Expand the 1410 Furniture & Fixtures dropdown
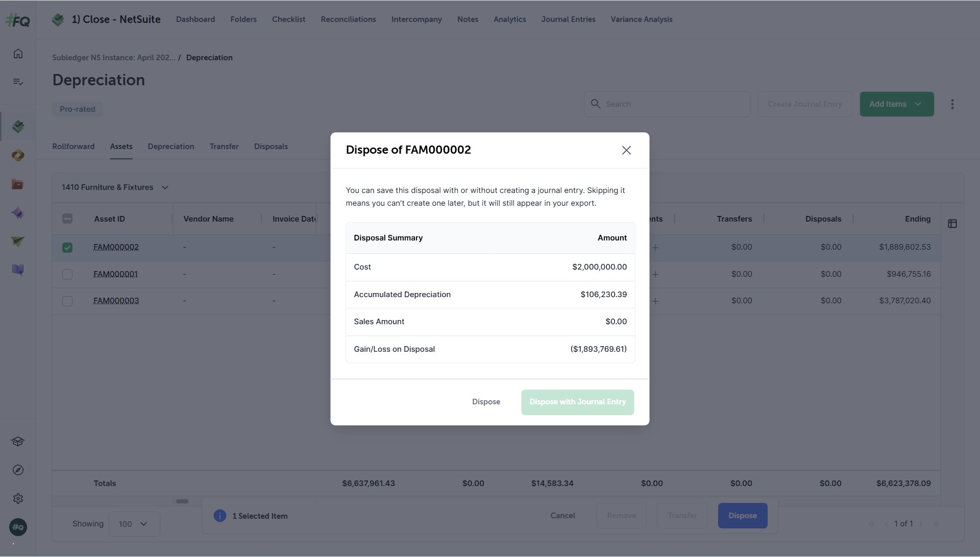This screenshot has height=557, width=980. coord(115,187)
